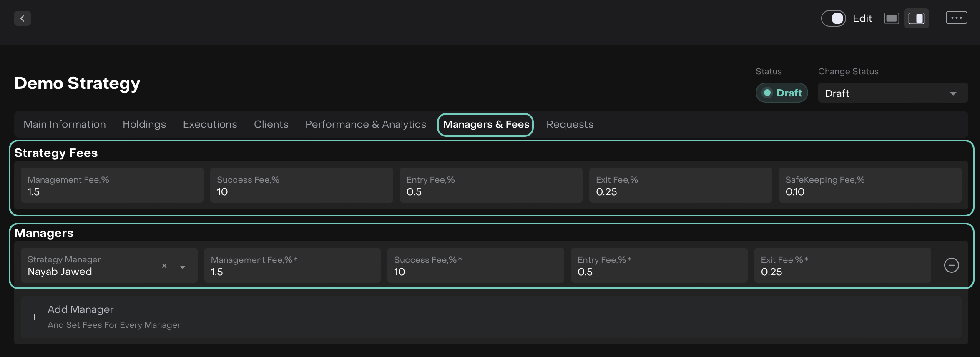Open the three-dots more options menu

(956, 18)
